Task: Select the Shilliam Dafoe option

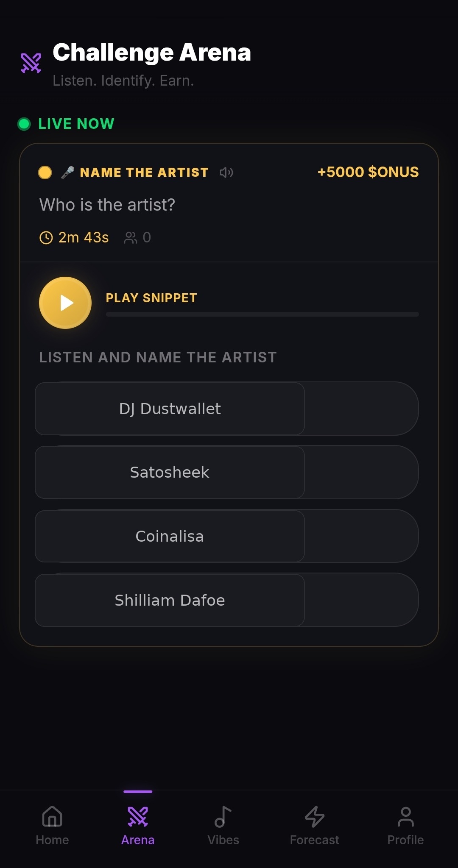Action: [170, 600]
